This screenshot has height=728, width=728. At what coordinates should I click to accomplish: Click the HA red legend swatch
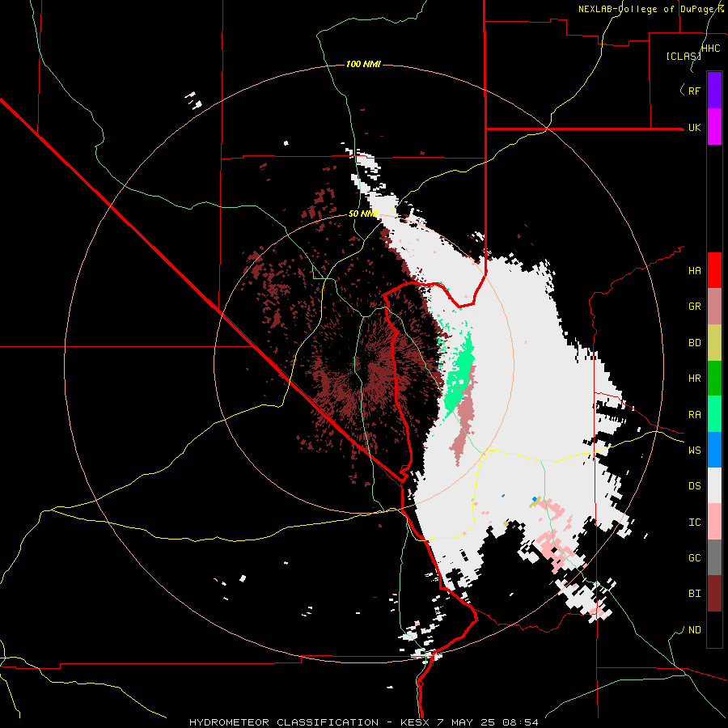[714, 270]
